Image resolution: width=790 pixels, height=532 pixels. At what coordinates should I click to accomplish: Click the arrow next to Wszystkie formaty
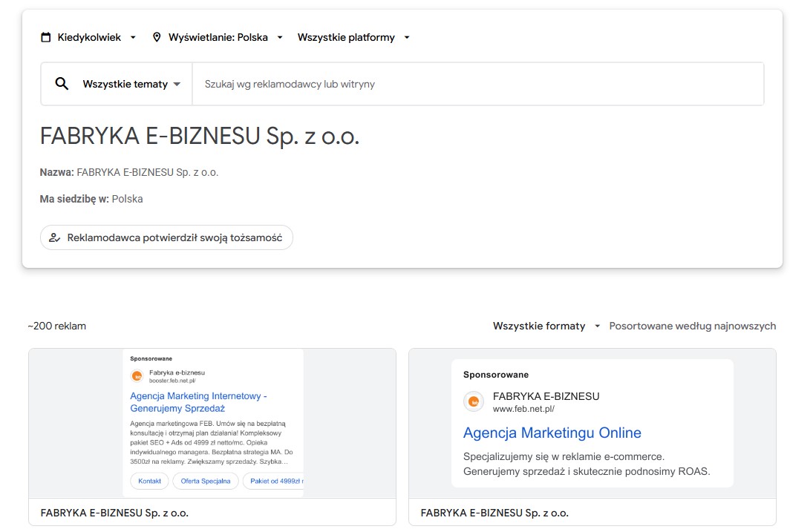pyautogui.click(x=598, y=326)
